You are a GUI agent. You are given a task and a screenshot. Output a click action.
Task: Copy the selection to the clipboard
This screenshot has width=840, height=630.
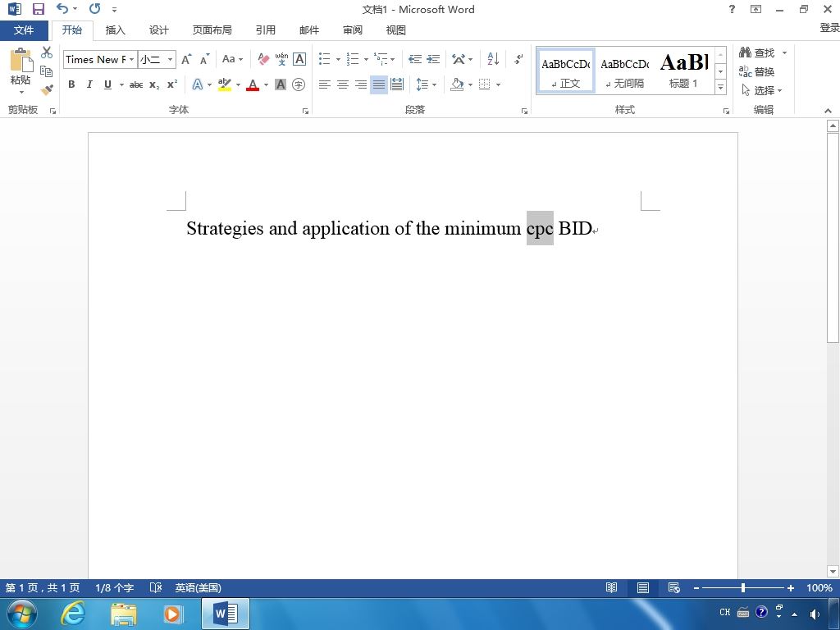click(47, 71)
